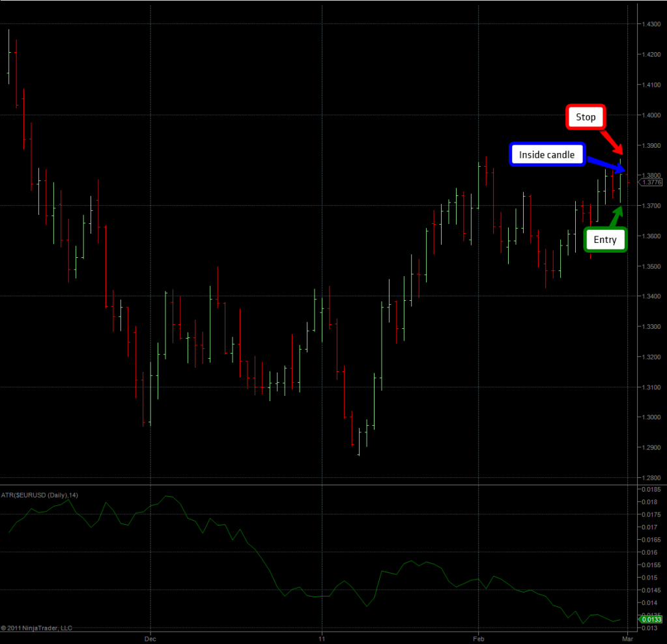Screen dimensions: 667x644
Task: Click the Mar label on the time axis
Action: pos(627,638)
